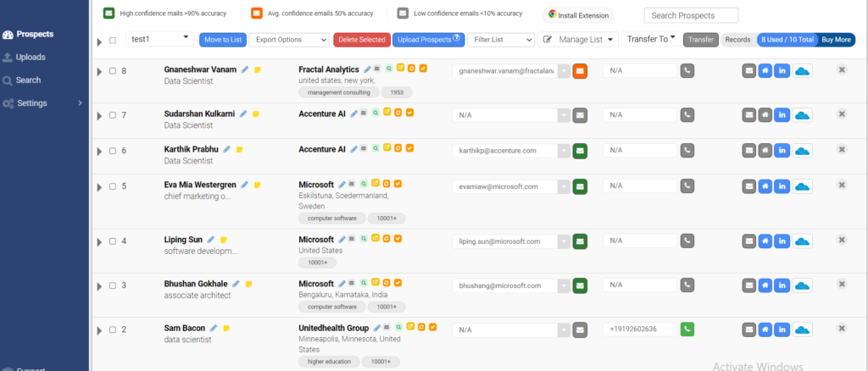
Task: Click the help question icon on Upload Prospects
Action: click(457, 38)
